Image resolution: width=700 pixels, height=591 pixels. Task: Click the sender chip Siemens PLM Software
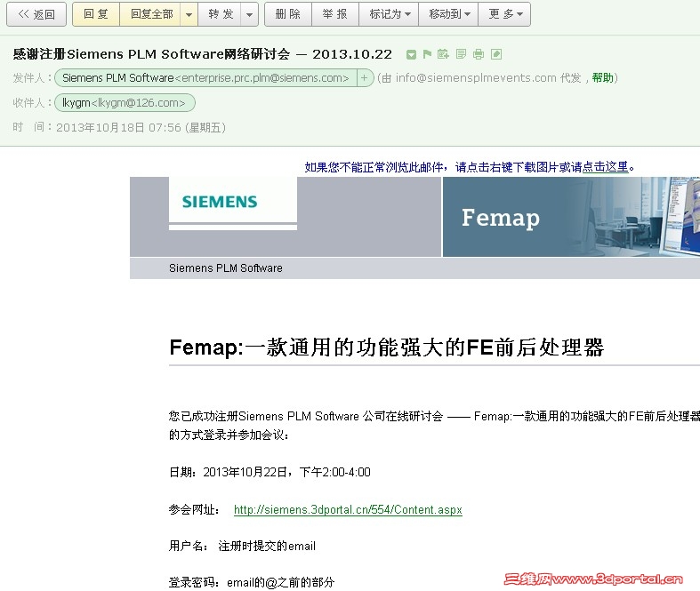205,78
